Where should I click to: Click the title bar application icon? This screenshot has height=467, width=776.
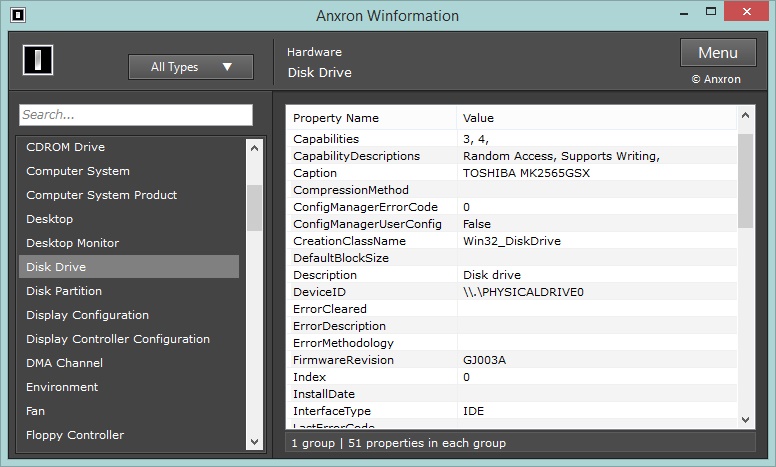pyautogui.click(x=17, y=15)
